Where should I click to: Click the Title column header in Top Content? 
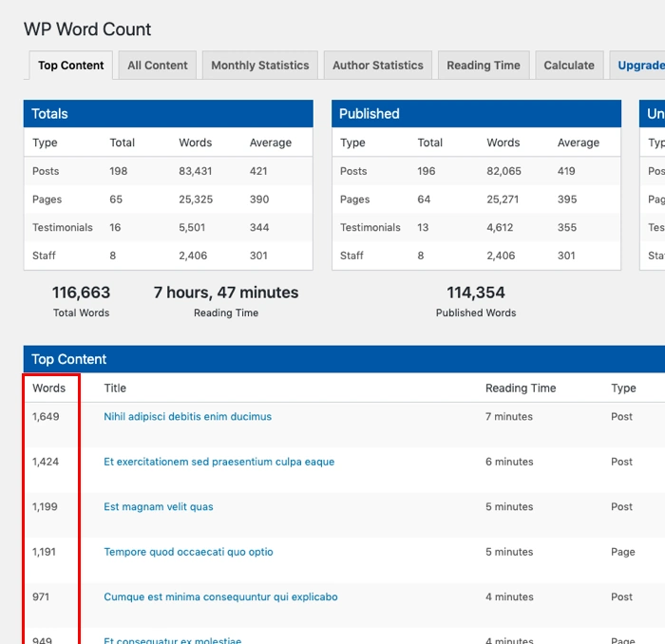(x=115, y=388)
